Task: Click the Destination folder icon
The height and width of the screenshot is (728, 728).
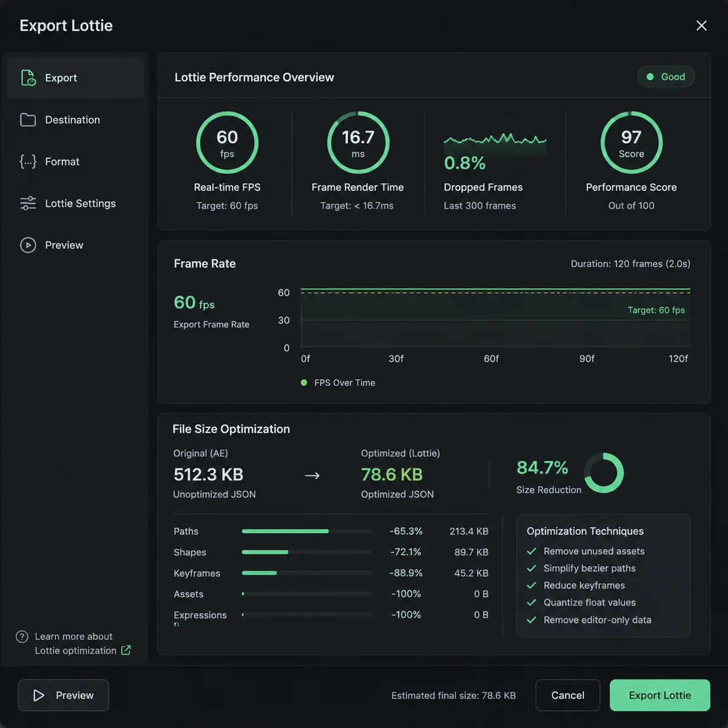Action: [x=28, y=120]
